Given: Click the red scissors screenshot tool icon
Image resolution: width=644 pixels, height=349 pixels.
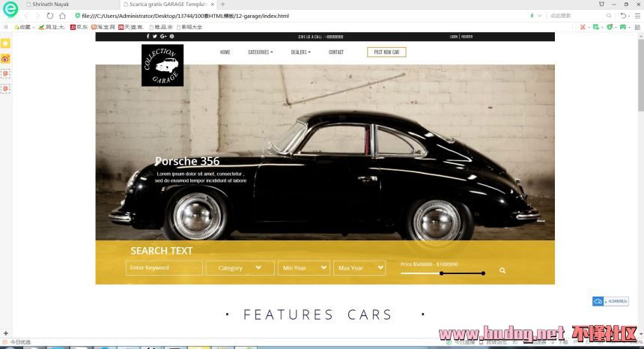Looking at the screenshot, I should tap(583, 27).
